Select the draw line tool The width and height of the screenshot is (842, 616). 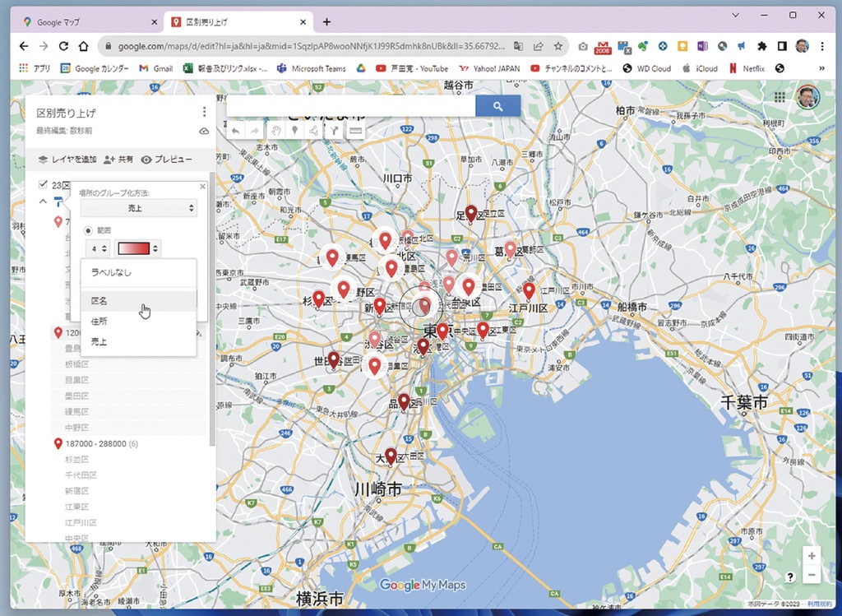pyautogui.click(x=313, y=131)
